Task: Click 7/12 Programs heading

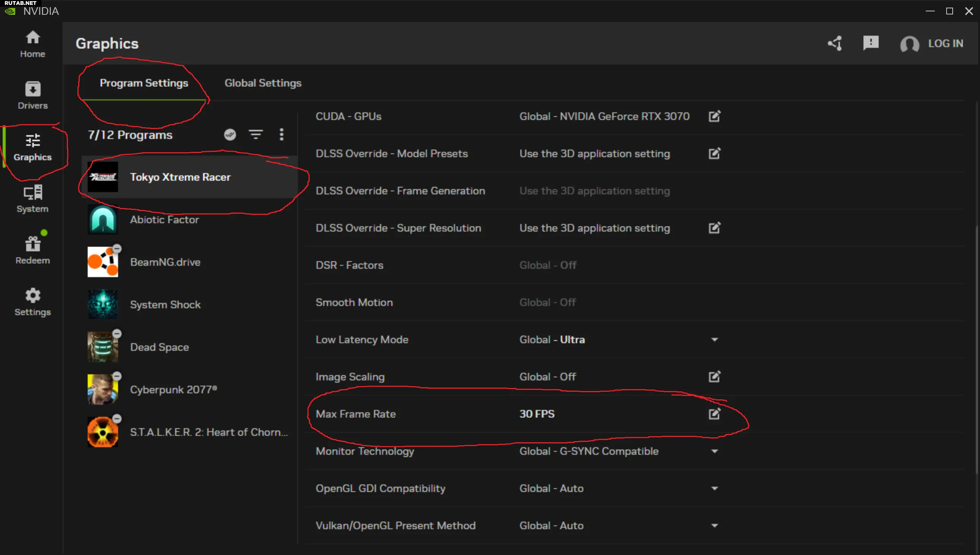Action: tap(130, 134)
